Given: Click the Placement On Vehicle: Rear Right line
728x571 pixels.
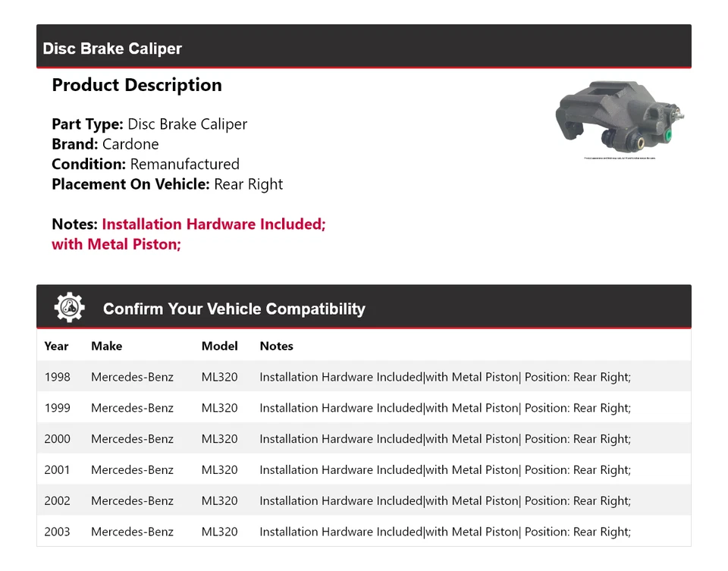Looking at the screenshot, I should click(167, 184).
